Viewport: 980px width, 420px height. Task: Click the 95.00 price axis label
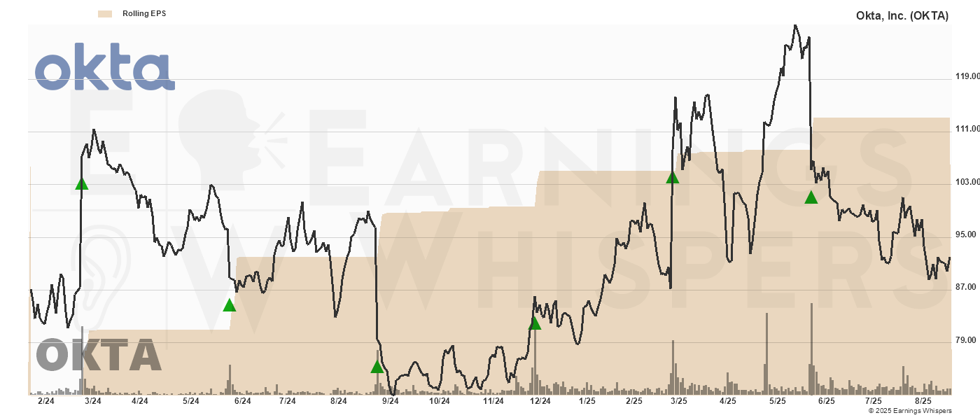965,234
